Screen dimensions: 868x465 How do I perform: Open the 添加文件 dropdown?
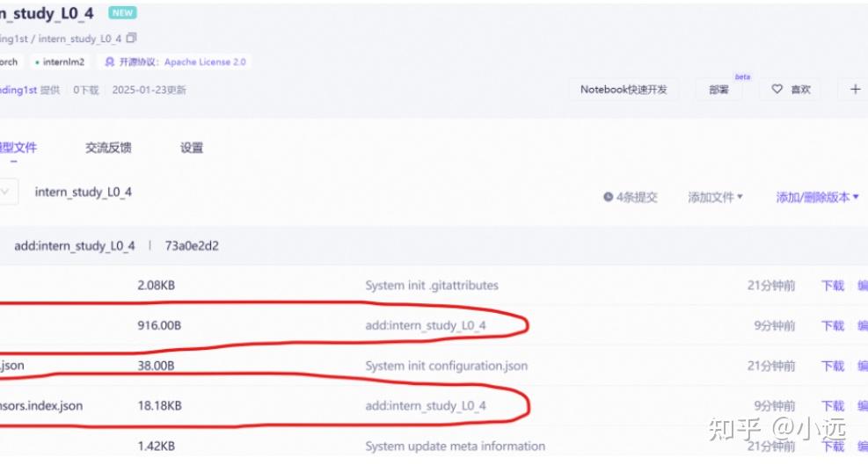tap(715, 198)
